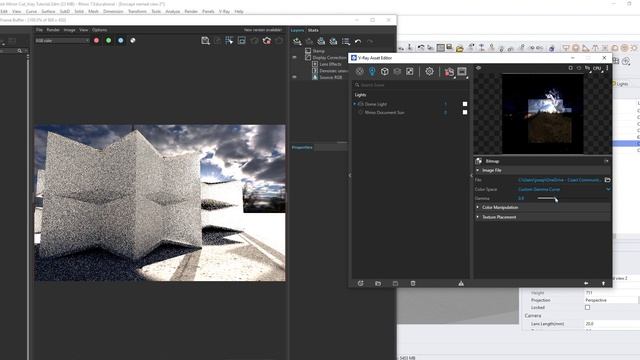Browse for the bitmap file folder icon

pyautogui.click(x=607, y=180)
